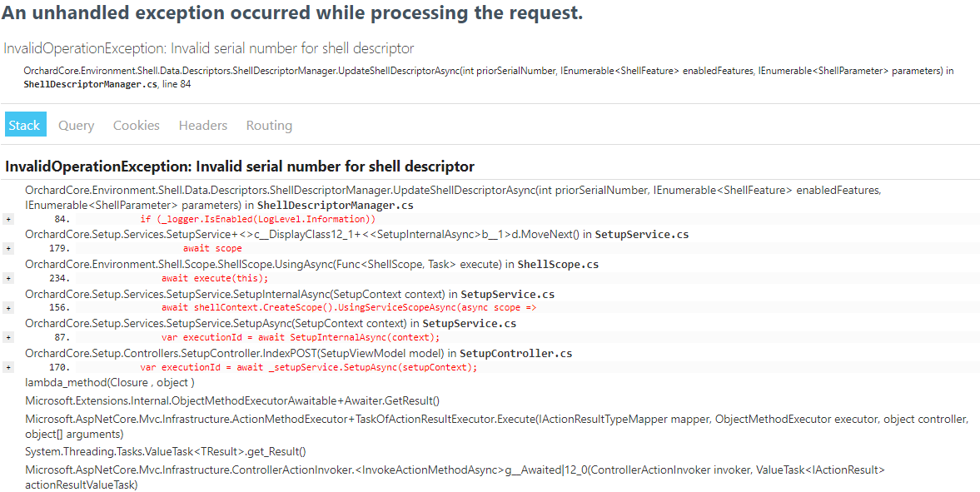Open the Headers tab
The width and height of the screenshot is (980, 492).
click(x=202, y=124)
